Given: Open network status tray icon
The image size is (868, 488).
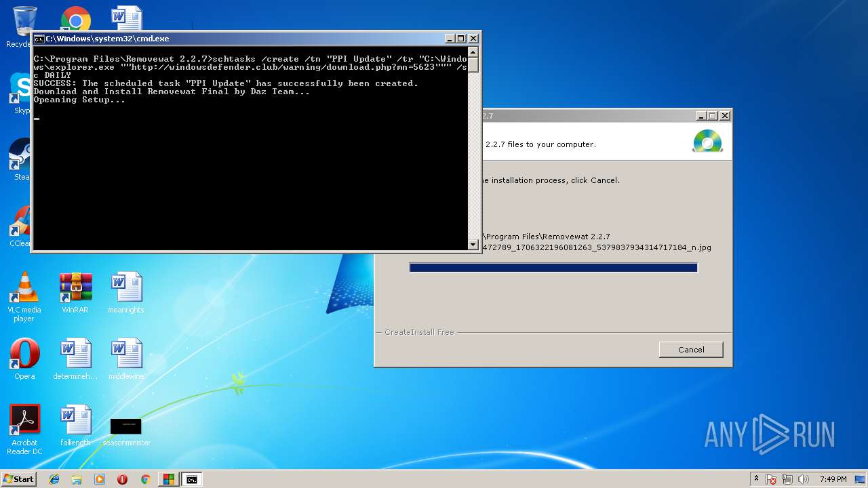Looking at the screenshot, I should coord(788,480).
